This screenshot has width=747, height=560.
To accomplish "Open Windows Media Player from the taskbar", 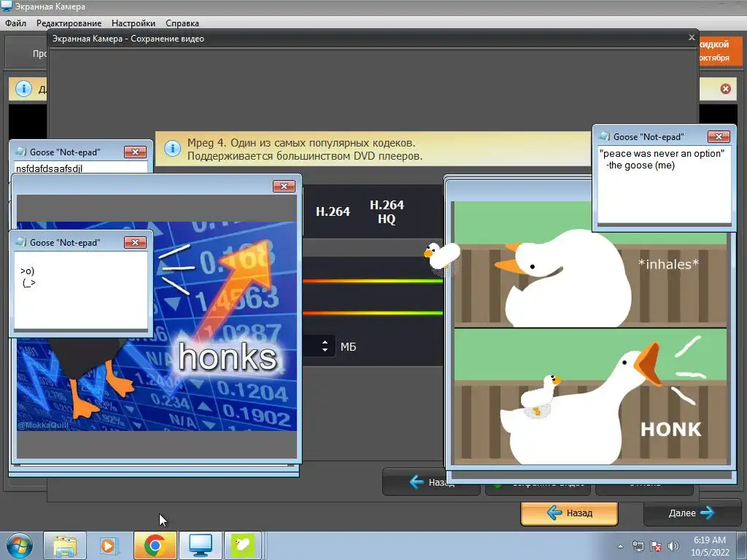I will pos(109,545).
